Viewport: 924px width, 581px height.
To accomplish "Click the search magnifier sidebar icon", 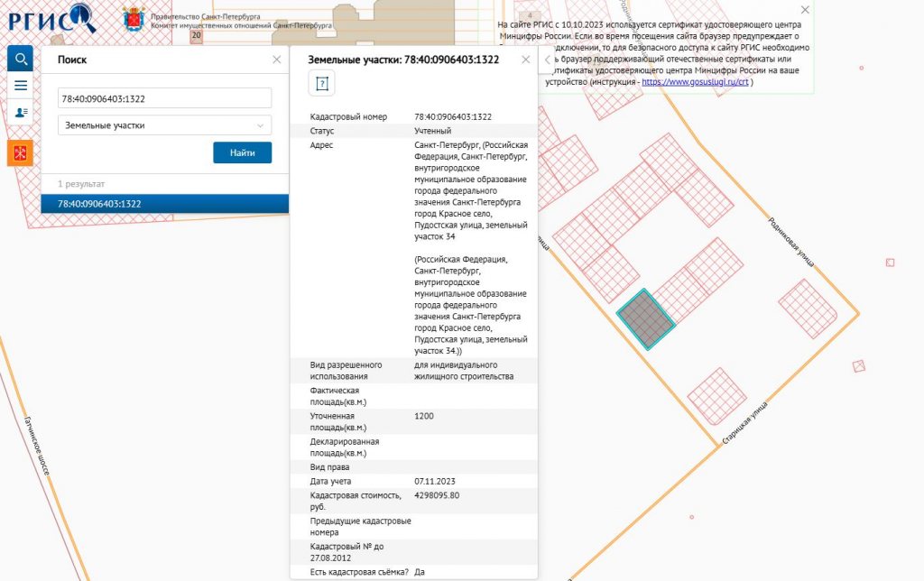I will (20, 59).
